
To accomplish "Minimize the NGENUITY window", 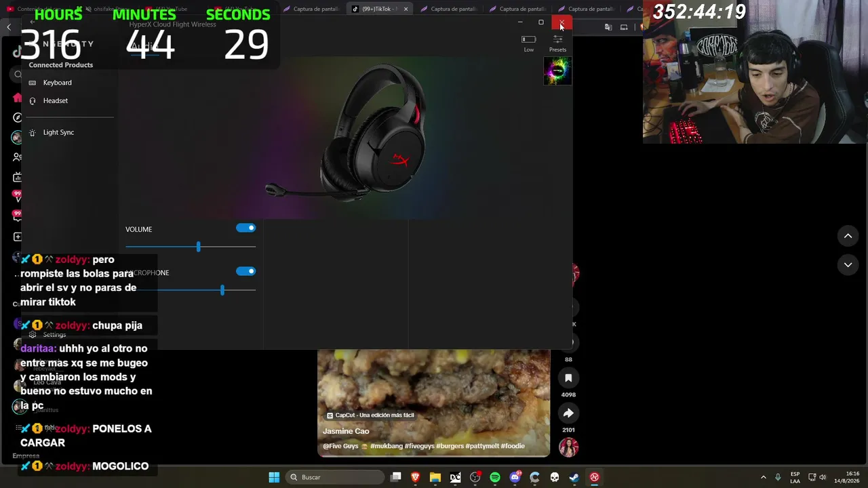I will (x=520, y=22).
